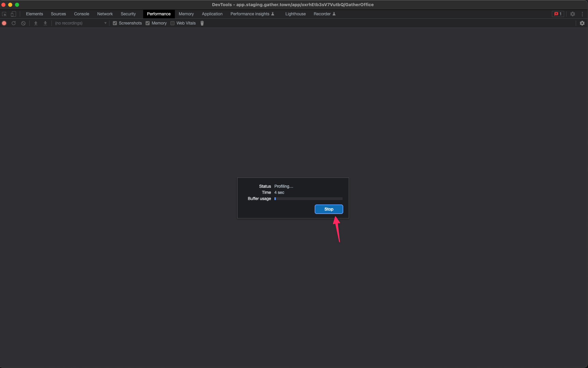The height and width of the screenshot is (368, 588).
Task: Open the Application tab
Action: click(212, 14)
